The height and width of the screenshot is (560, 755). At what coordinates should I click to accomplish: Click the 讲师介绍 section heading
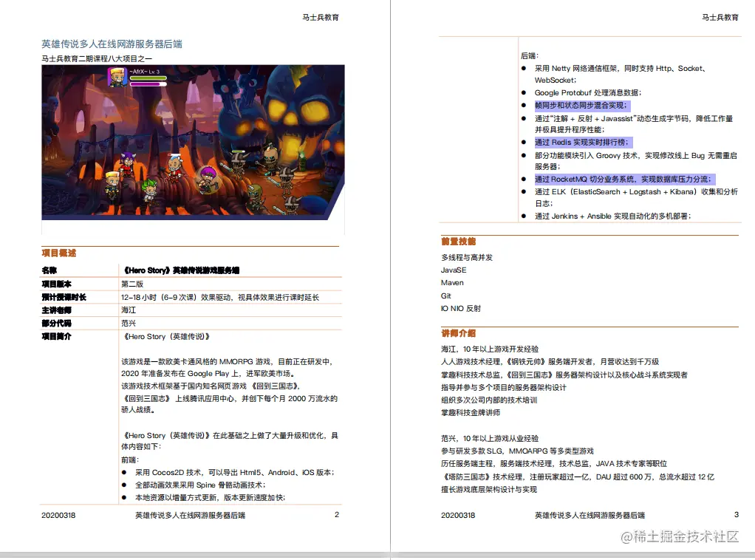pos(458,332)
